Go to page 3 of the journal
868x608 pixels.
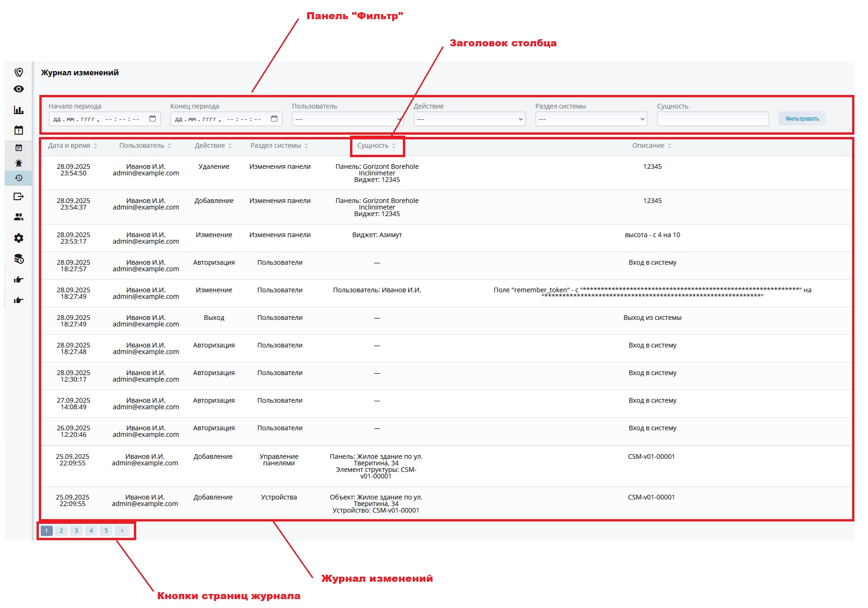point(76,530)
